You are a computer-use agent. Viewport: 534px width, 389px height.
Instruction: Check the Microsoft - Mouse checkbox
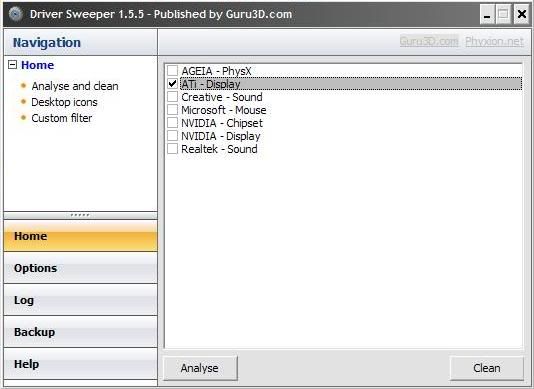tap(172, 109)
